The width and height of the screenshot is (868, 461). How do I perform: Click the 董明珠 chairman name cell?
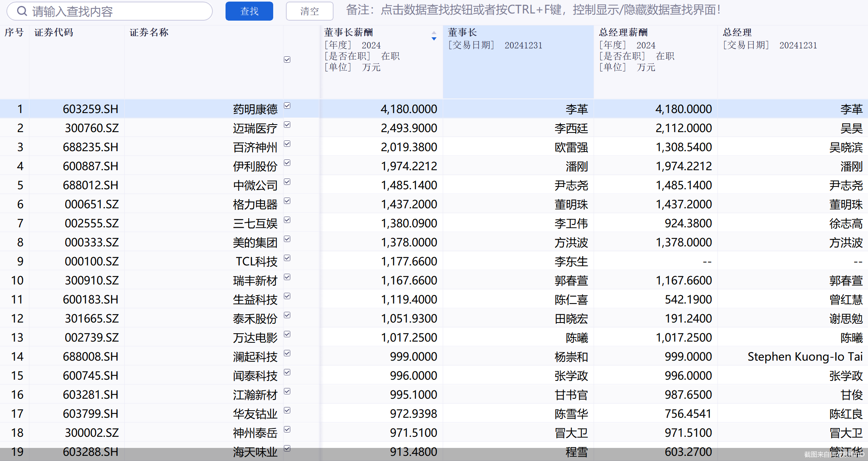point(572,204)
